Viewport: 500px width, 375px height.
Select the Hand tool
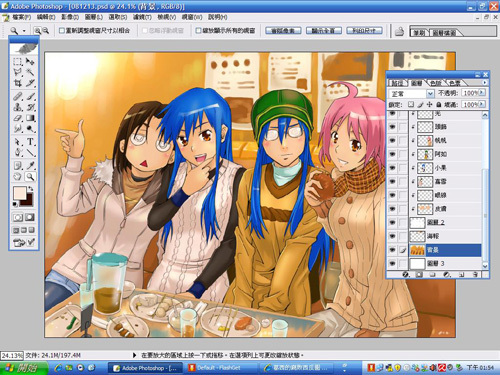[x=18, y=177]
